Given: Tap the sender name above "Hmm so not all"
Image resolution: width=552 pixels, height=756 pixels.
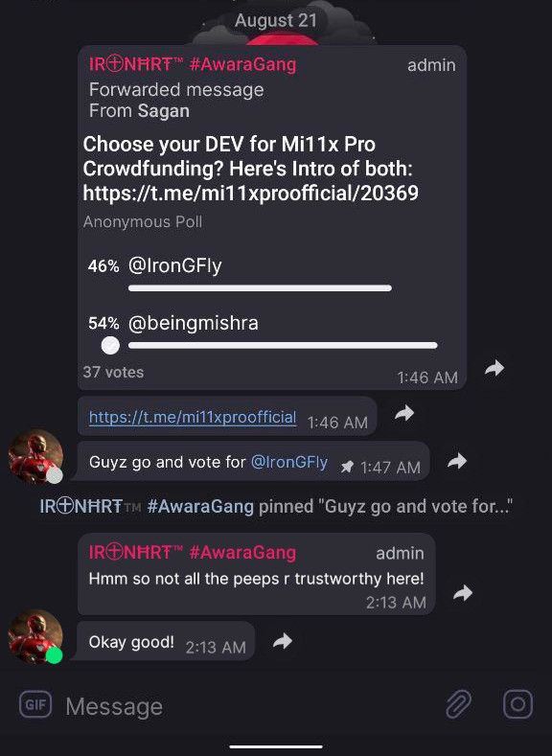Looking at the screenshot, I should pos(193,553).
